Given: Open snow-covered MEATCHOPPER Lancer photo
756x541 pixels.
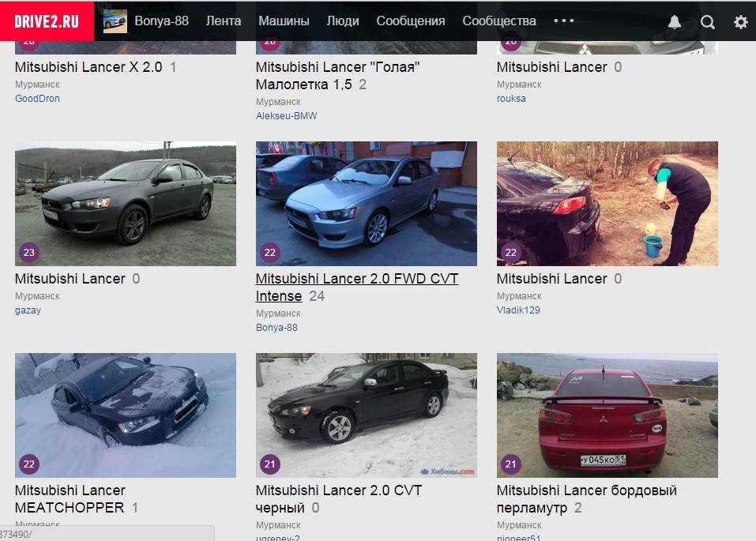Looking at the screenshot, I should pos(126,415).
